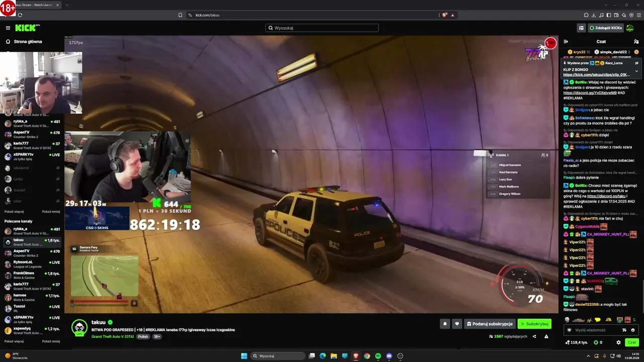Subscribe using the green Subskrybuj button

tap(534, 324)
